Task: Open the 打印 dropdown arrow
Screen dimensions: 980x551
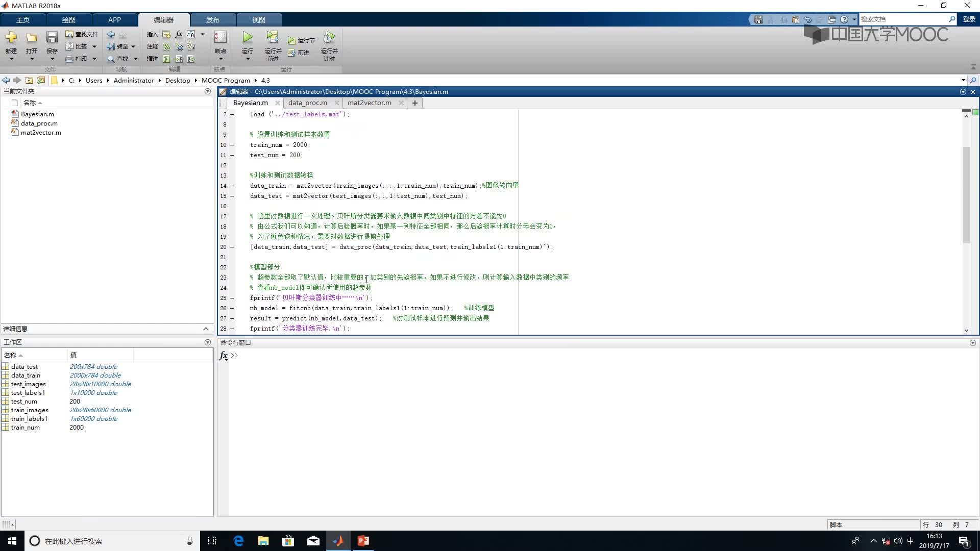Action: [x=94, y=59]
